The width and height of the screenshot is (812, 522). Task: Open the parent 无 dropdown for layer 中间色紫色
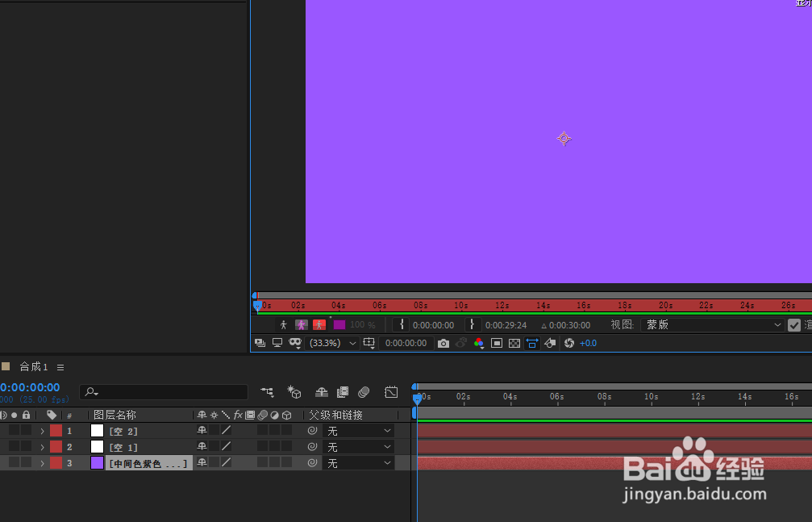[x=358, y=463]
